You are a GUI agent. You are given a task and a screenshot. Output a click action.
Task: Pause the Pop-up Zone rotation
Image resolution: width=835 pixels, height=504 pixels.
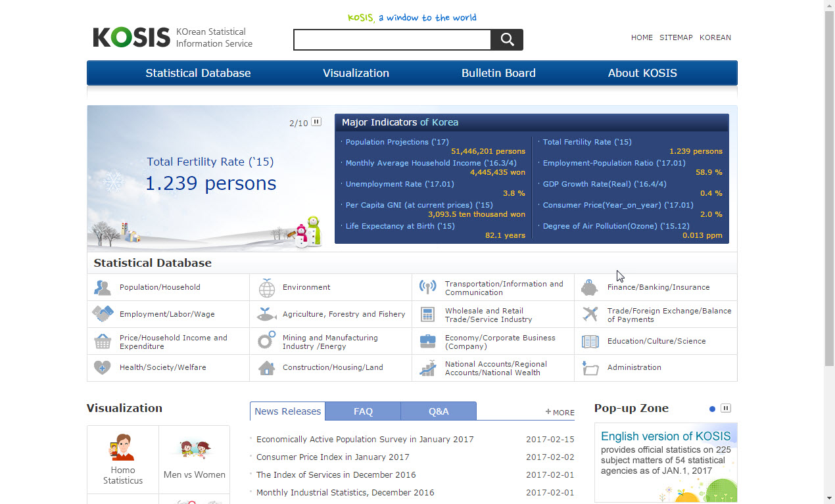[725, 408]
